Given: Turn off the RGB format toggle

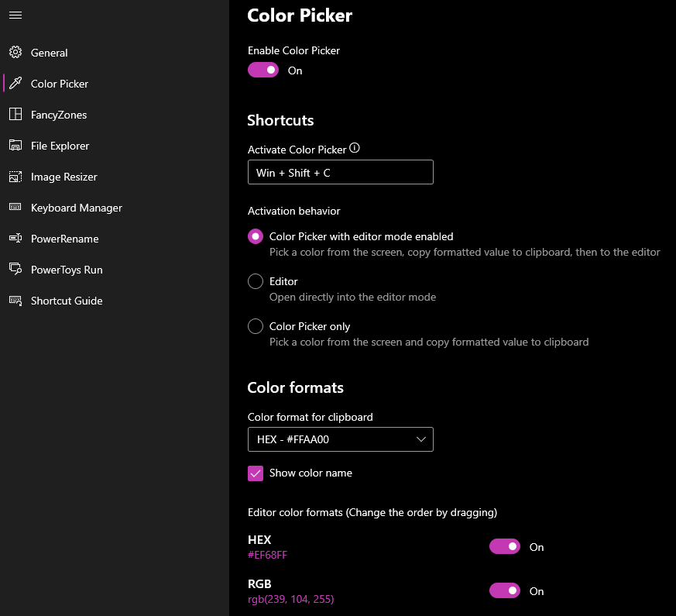Looking at the screenshot, I should pos(505,591).
